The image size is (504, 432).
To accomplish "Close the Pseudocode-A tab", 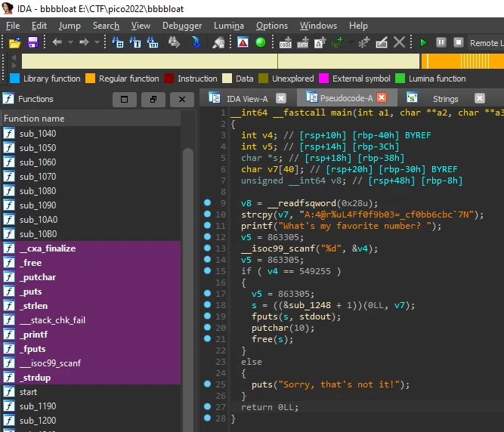I will [x=382, y=97].
